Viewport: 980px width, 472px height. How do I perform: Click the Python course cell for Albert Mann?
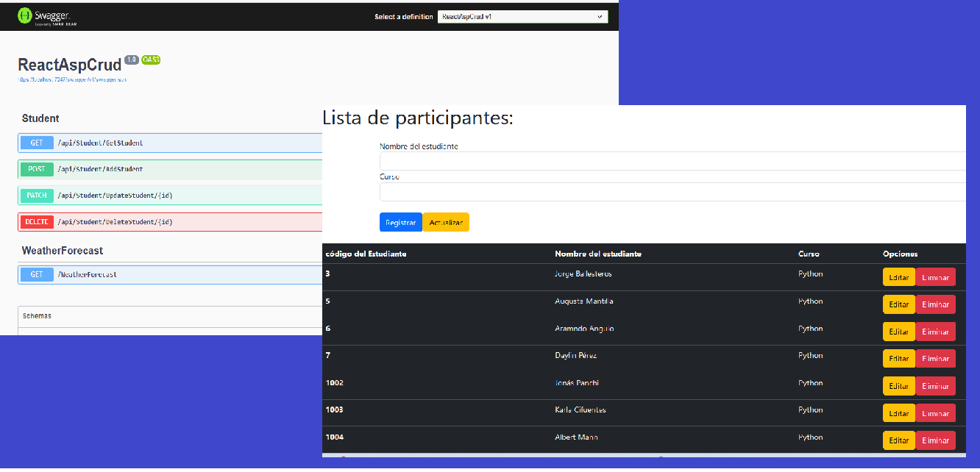coord(811,437)
